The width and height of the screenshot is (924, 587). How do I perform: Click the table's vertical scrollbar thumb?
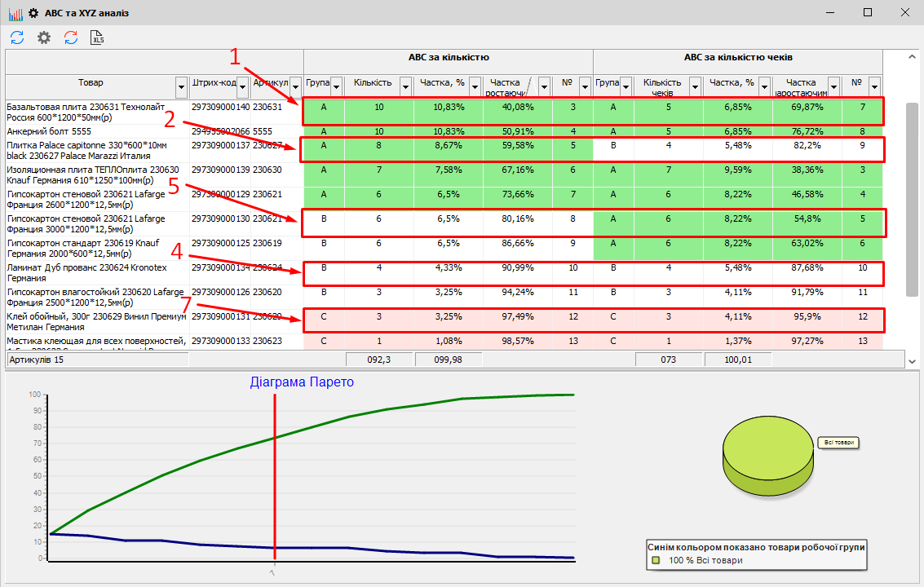(x=912, y=200)
